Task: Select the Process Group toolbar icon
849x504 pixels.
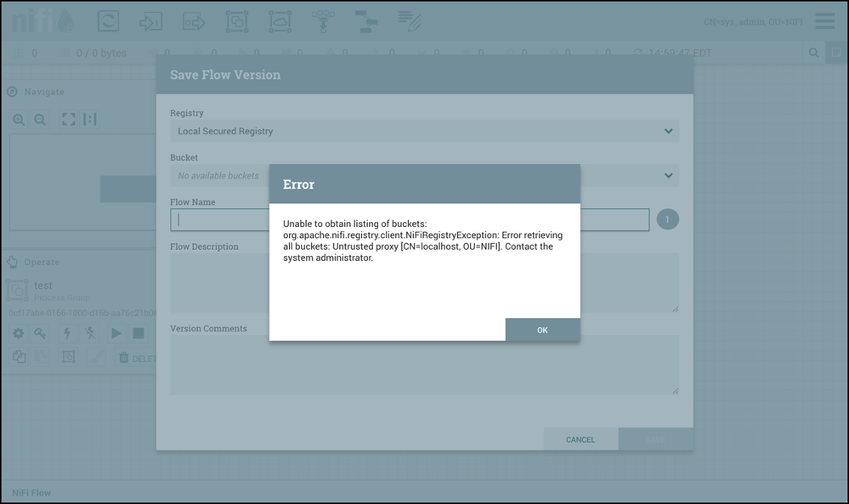Action: [236, 21]
